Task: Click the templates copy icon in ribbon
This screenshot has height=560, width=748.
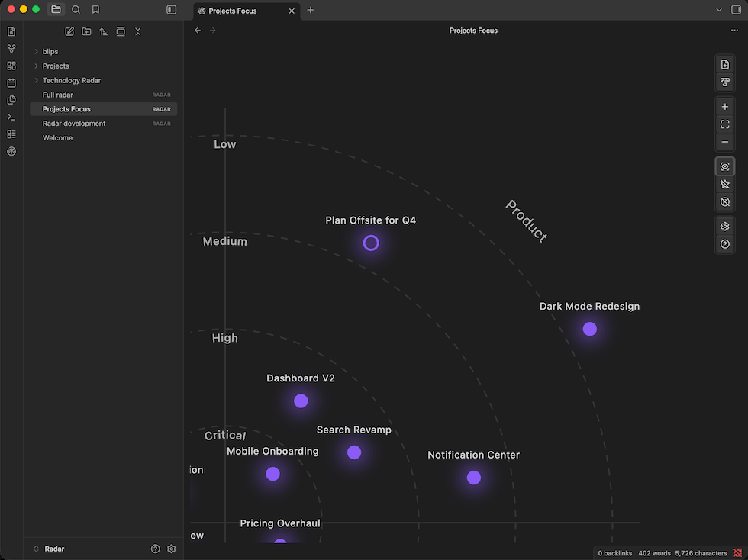Action: (x=11, y=100)
